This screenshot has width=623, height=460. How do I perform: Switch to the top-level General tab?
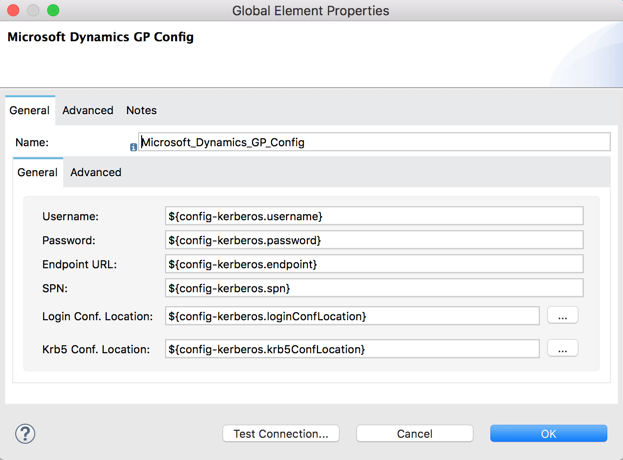tap(29, 110)
